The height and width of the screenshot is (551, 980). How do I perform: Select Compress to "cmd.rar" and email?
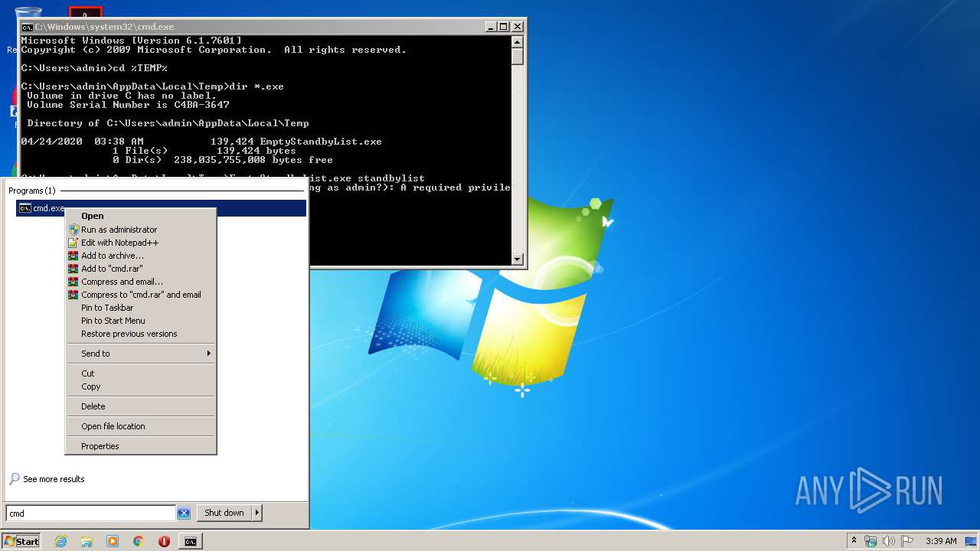click(141, 295)
